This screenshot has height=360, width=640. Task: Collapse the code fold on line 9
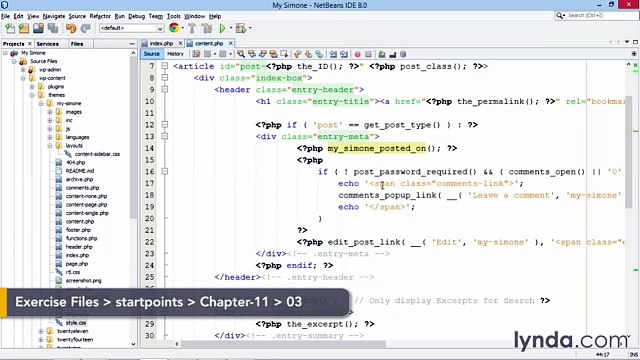(164, 89)
